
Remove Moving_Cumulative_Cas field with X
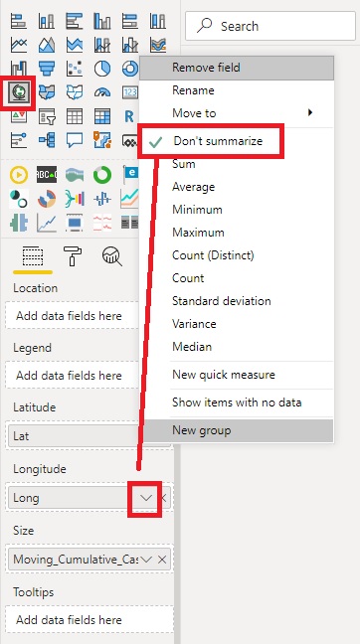(162, 560)
